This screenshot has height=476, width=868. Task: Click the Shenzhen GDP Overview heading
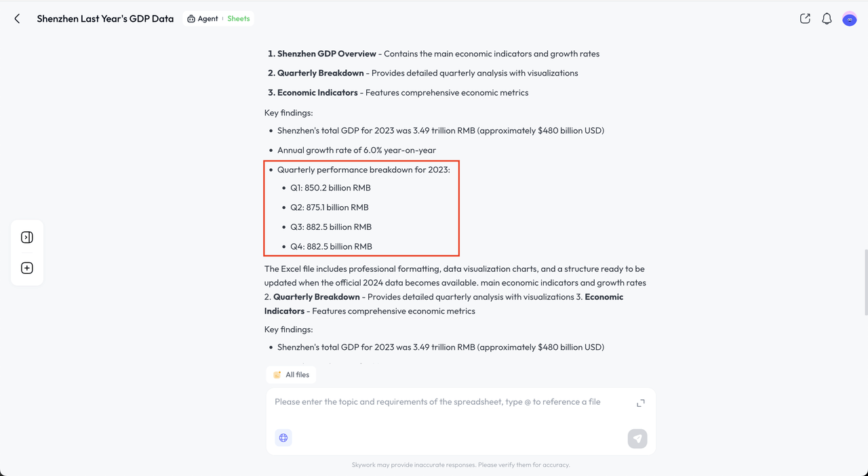click(x=326, y=54)
